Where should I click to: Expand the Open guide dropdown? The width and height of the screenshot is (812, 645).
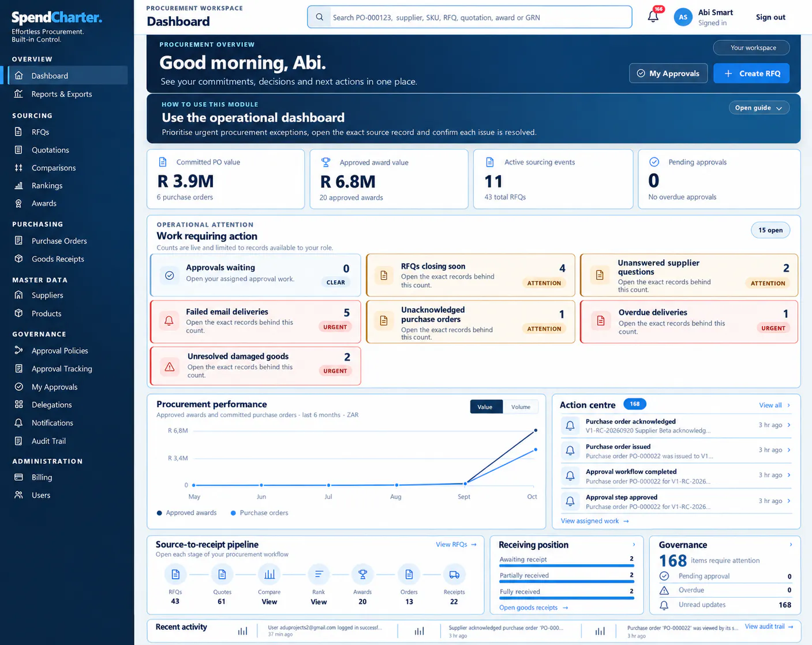click(759, 108)
